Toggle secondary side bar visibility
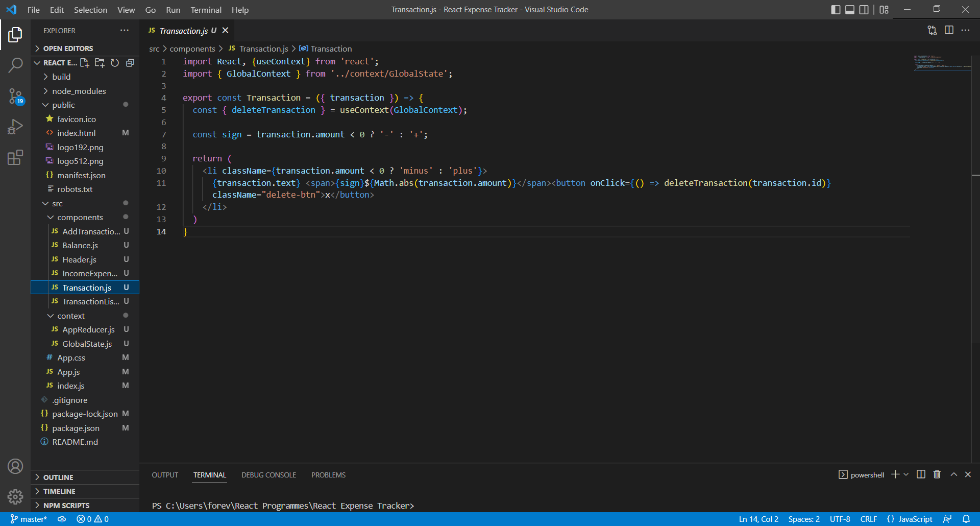980x526 pixels. 864,10
